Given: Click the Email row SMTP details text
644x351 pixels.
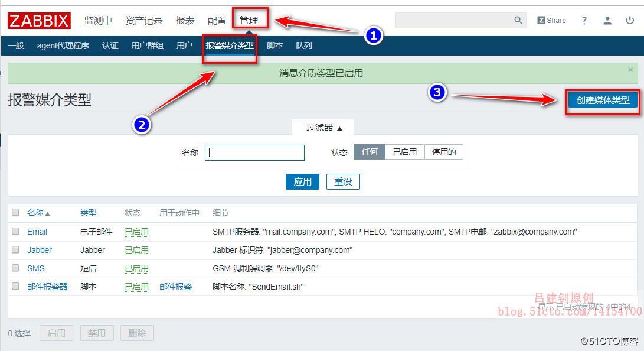Looking at the screenshot, I should click(395, 232).
